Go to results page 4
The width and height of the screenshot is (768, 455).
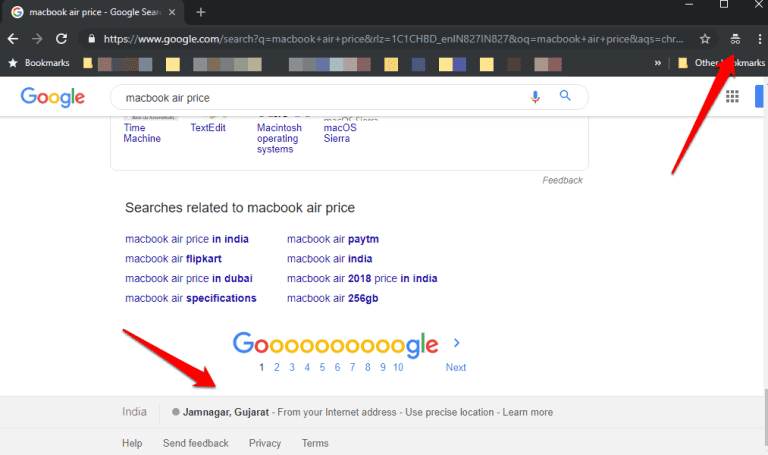tap(307, 367)
